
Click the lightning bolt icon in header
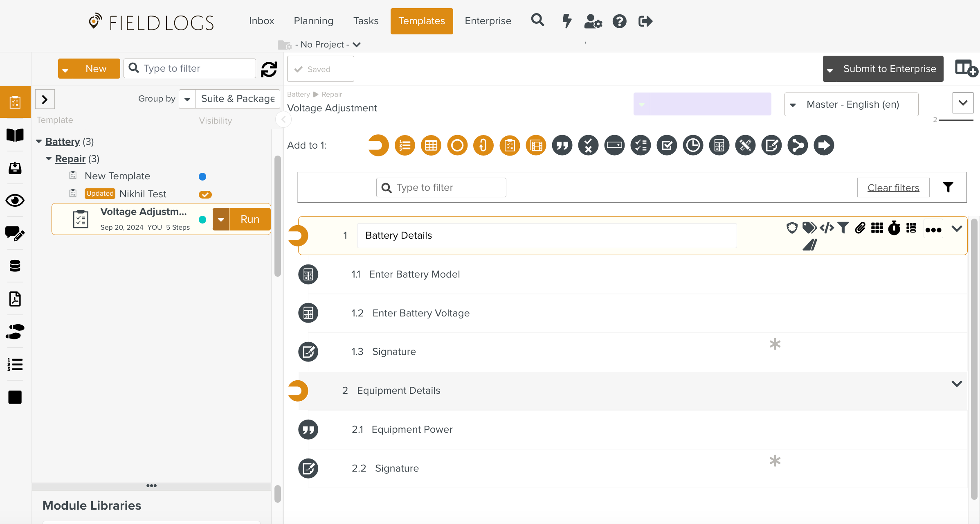(x=567, y=21)
